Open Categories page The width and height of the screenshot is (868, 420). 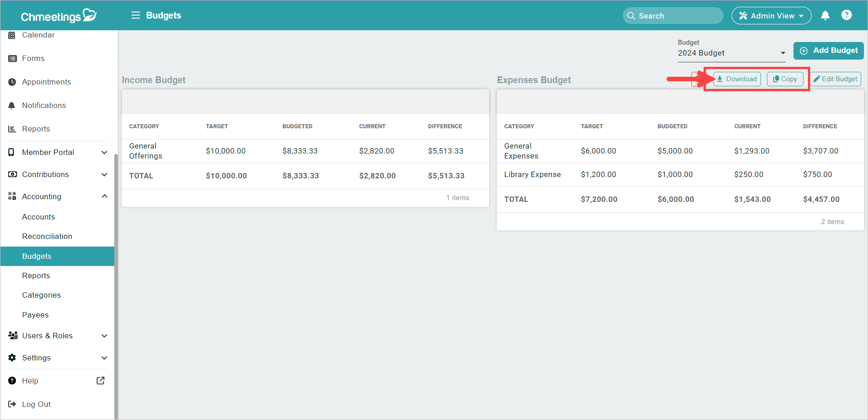(42, 295)
